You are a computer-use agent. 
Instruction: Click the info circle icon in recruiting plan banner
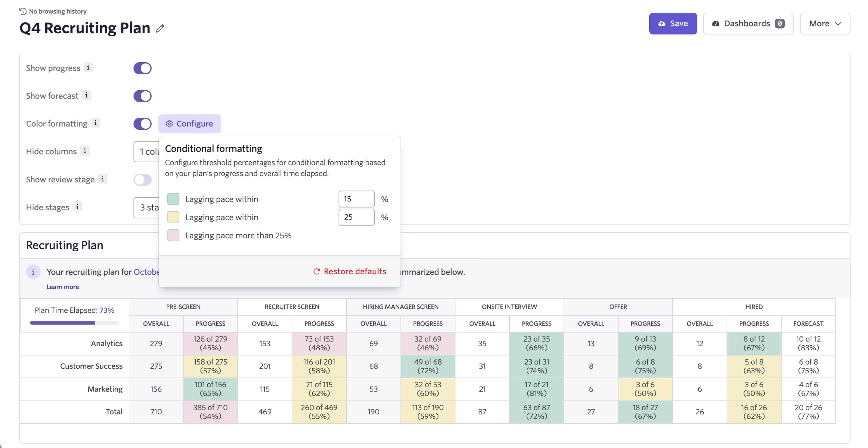33,272
